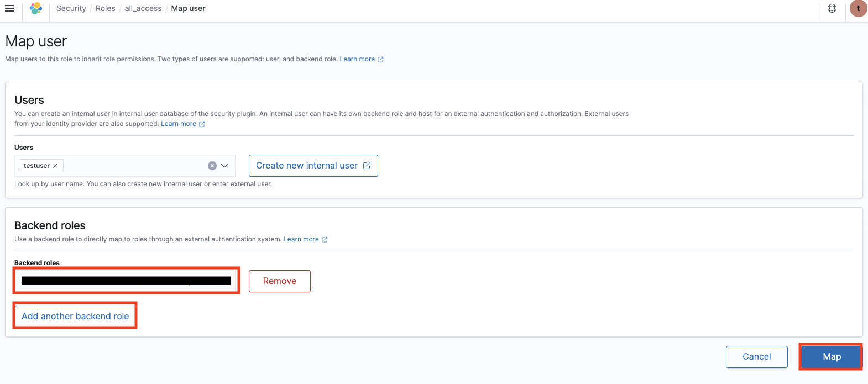This screenshot has width=868, height=384.
Task: Open Learn more link under Map user heading
Action: pos(362,59)
